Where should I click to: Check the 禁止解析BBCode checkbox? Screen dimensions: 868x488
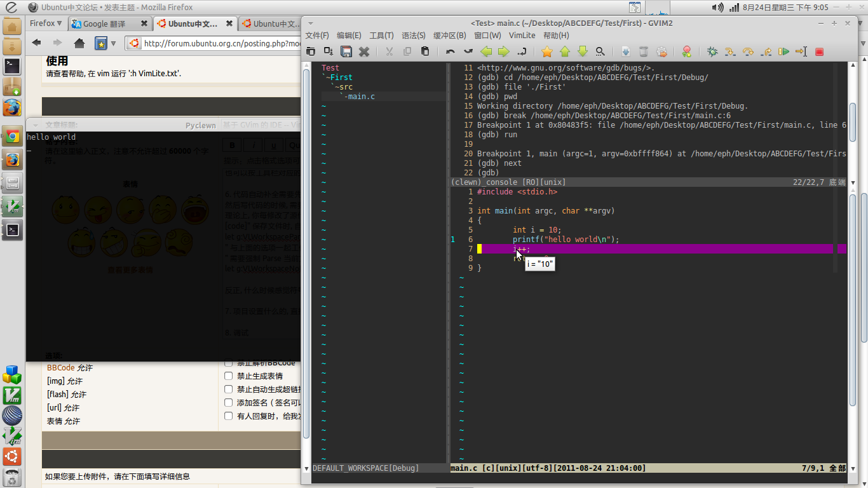tap(229, 363)
